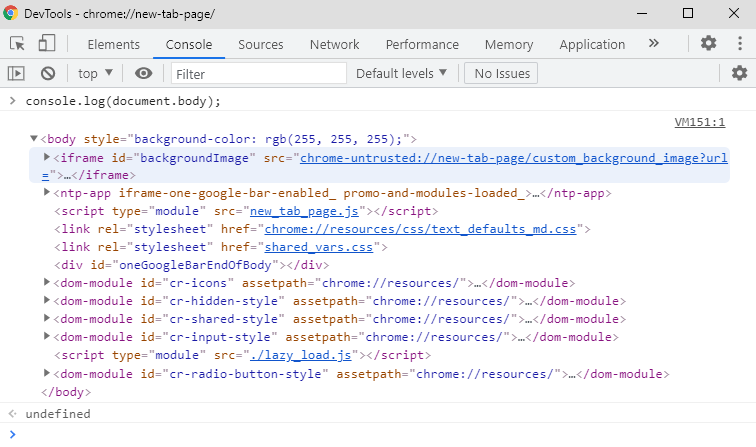The width and height of the screenshot is (756, 447).
Task: Show more tabs with the double-chevron
Action: click(x=654, y=43)
